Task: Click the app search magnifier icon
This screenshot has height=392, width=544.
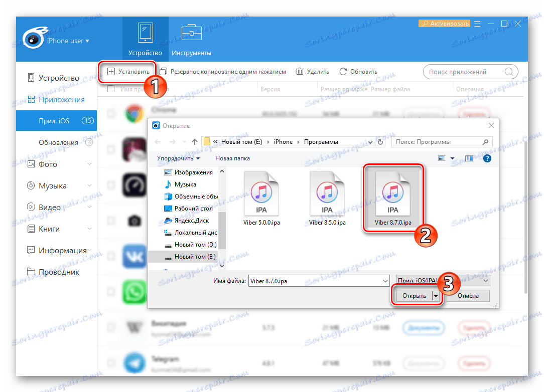Action: (508, 72)
